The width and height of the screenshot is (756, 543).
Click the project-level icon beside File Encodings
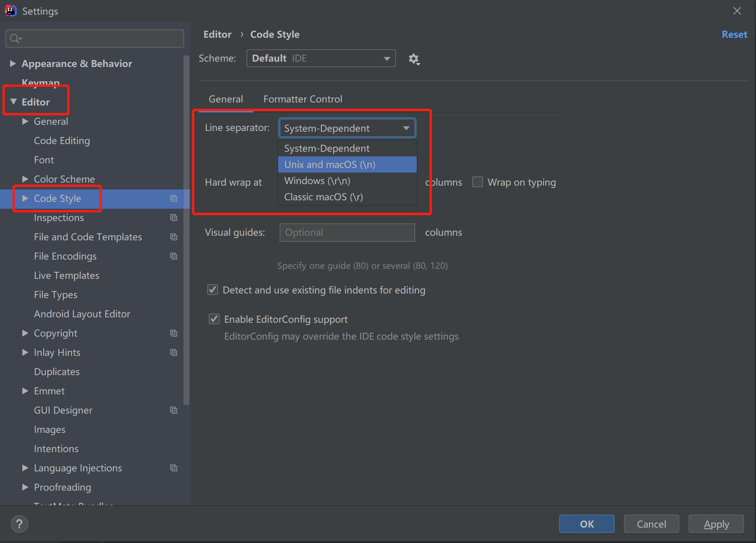click(x=174, y=256)
